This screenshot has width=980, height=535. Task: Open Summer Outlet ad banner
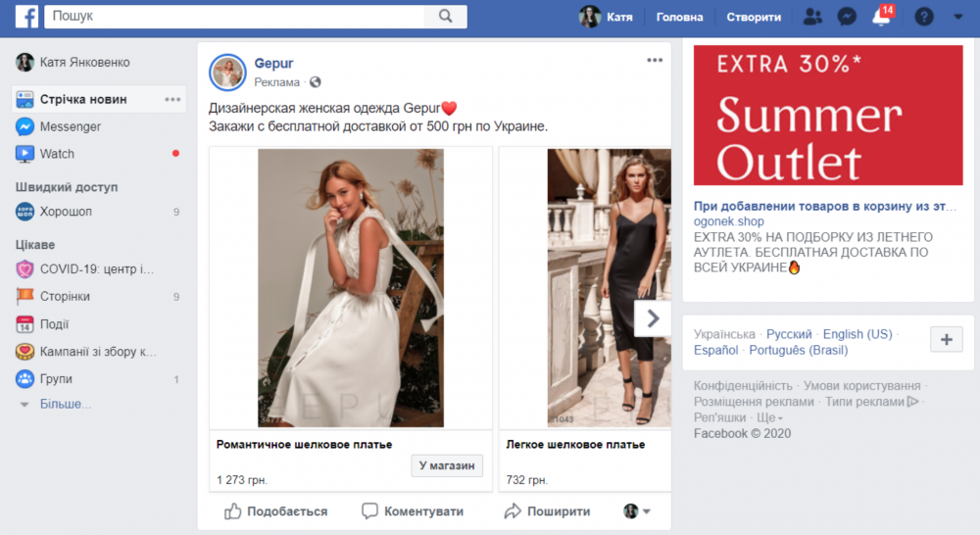pos(828,115)
